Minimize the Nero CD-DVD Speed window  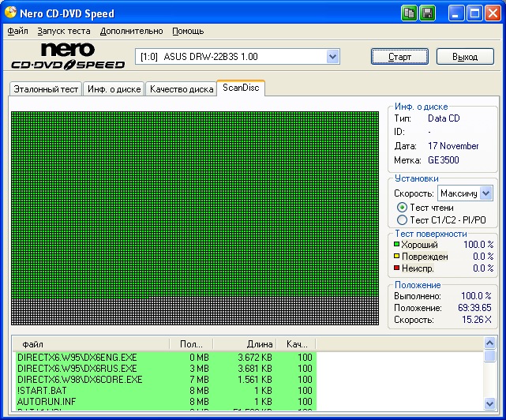456,13
